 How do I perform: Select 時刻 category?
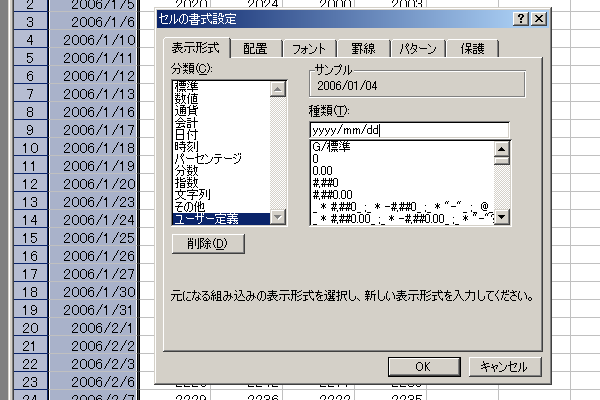(x=222, y=146)
